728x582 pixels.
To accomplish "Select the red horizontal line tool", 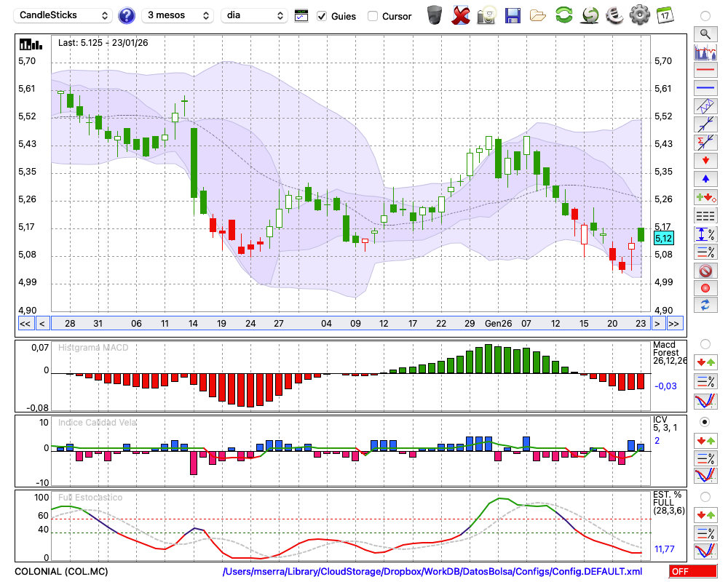I will 705,71.
